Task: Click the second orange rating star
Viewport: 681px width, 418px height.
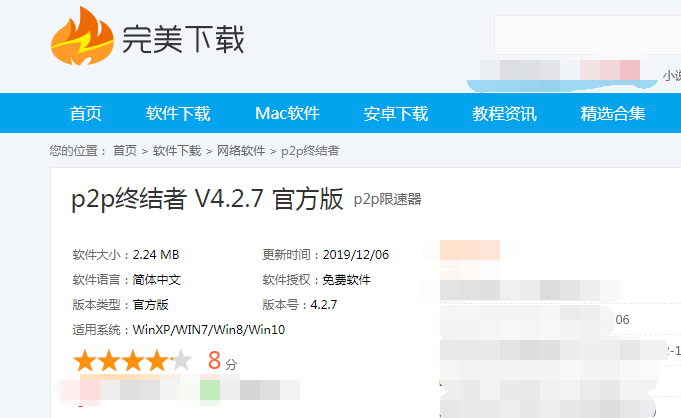Action: click(x=109, y=361)
